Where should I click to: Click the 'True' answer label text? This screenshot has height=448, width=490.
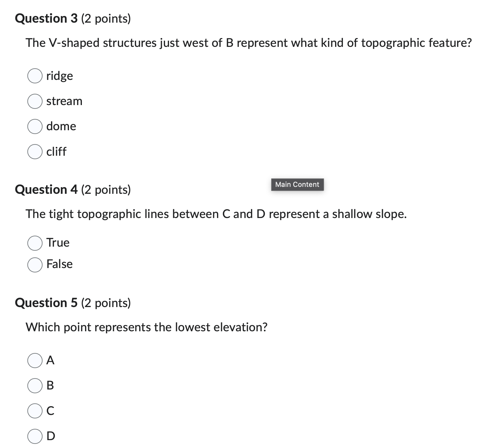coord(58,243)
